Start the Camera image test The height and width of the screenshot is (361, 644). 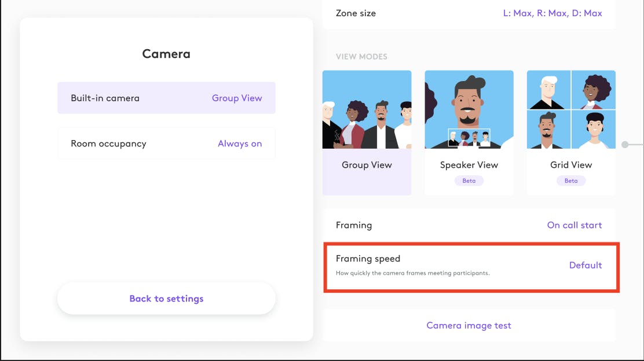469,325
